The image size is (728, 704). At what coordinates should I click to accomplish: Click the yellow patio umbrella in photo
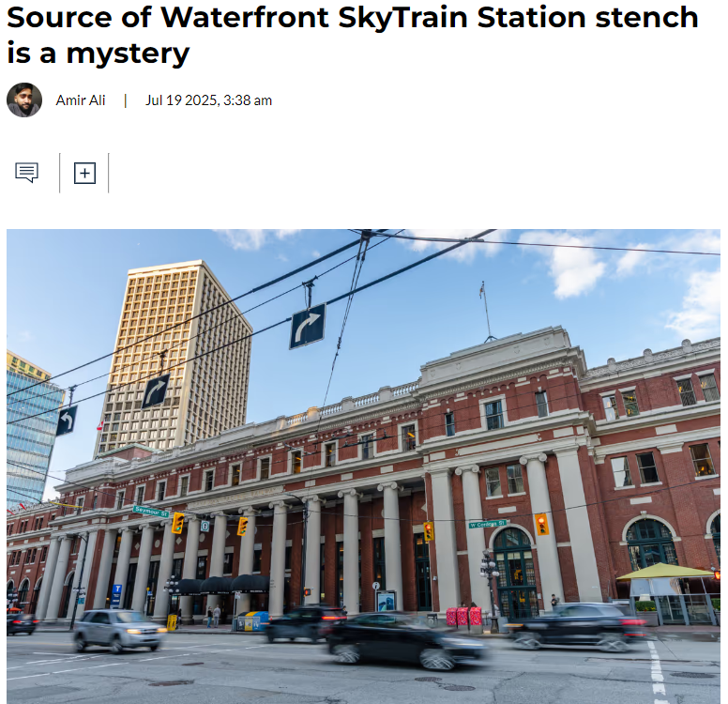(x=667, y=571)
